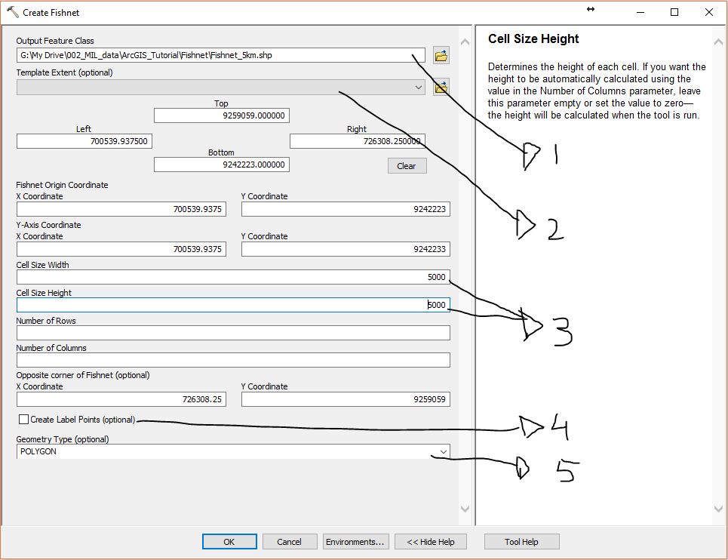Screen dimensions: 728x560
Task: Open the Environments settings
Action: (355, 541)
